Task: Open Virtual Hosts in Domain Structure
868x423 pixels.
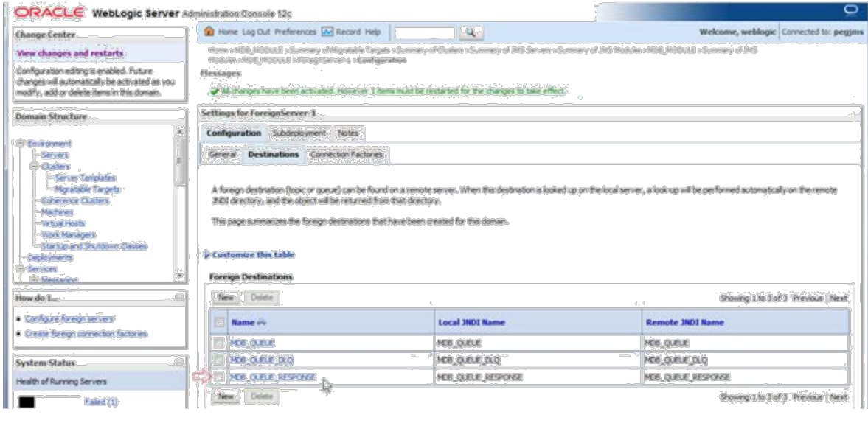Action: click(63, 223)
